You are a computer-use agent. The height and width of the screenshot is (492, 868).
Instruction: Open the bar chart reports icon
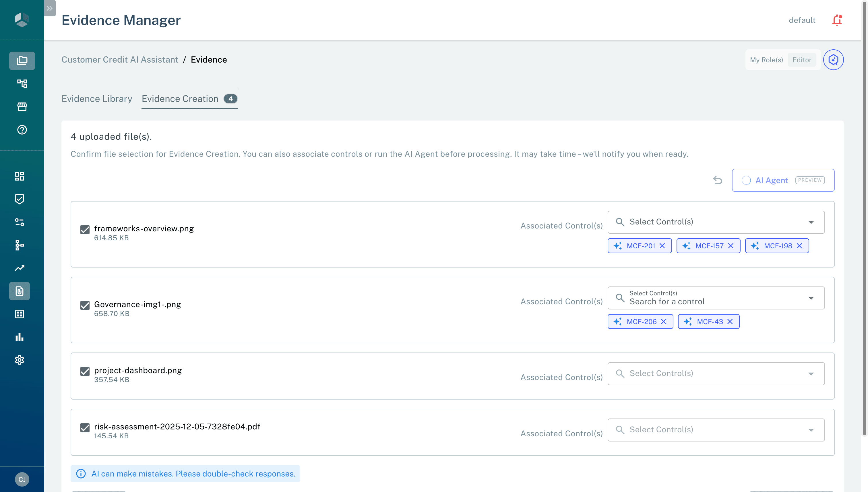[x=19, y=337]
